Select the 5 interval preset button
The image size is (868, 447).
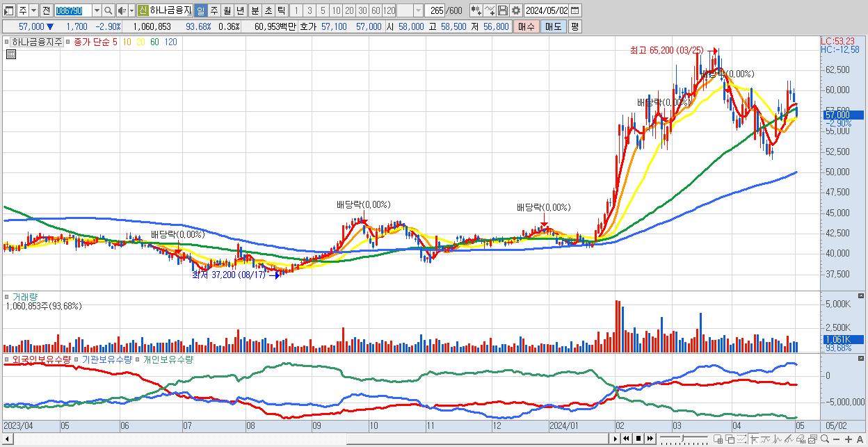323,10
